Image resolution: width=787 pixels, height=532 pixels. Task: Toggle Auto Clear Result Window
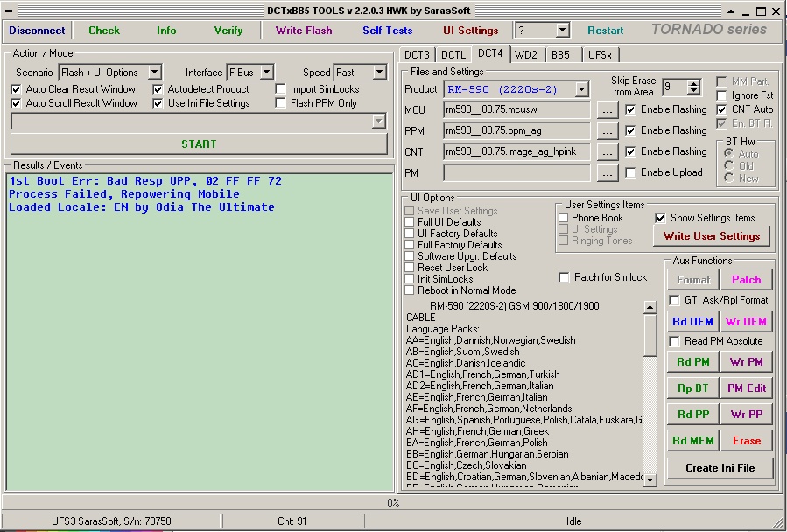[x=16, y=89]
